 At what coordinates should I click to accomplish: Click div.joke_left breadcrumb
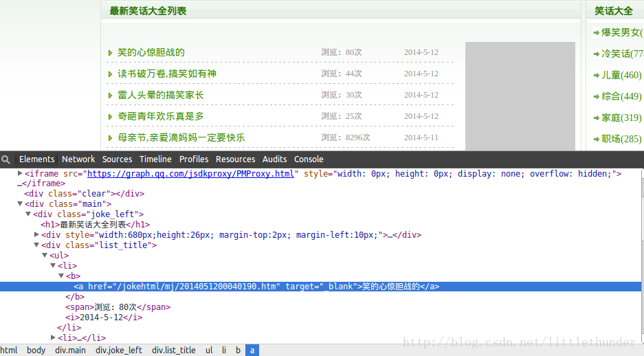(119, 351)
